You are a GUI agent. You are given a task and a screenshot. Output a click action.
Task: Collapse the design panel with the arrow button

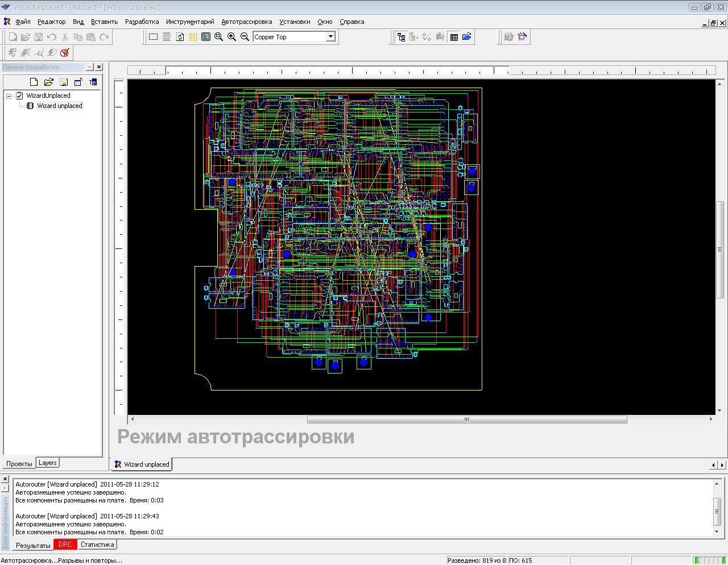point(89,67)
